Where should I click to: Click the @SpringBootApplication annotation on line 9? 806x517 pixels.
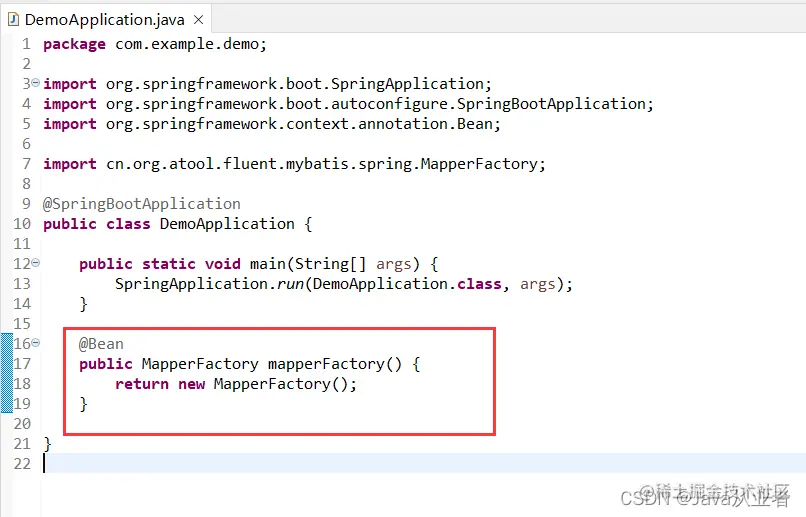141,204
